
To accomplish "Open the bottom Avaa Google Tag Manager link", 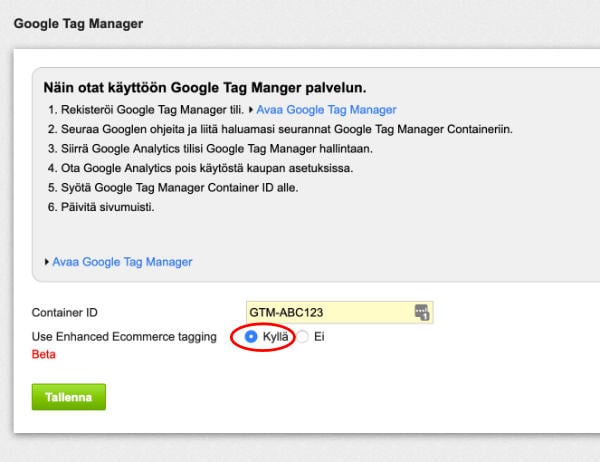I will coord(122,262).
